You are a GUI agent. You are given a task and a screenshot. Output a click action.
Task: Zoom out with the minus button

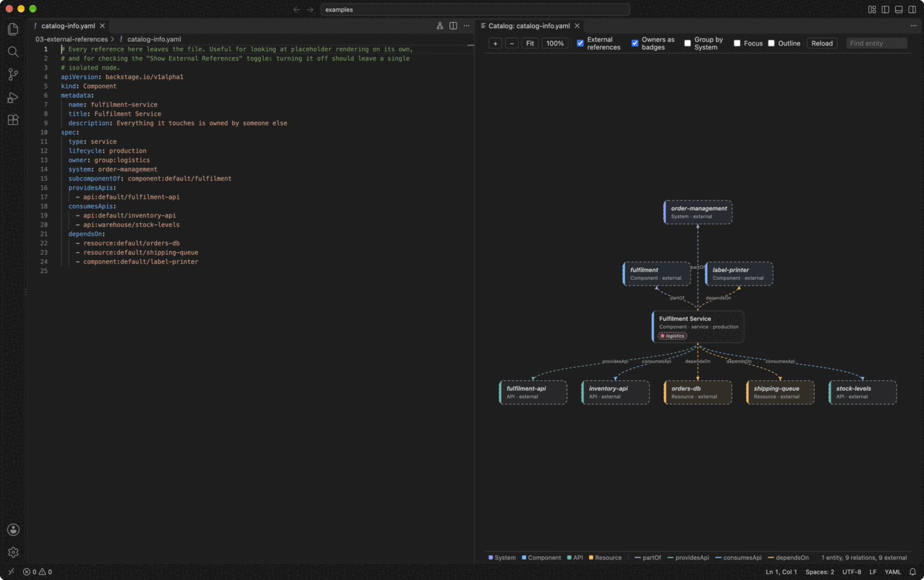(x=512, y=43)
